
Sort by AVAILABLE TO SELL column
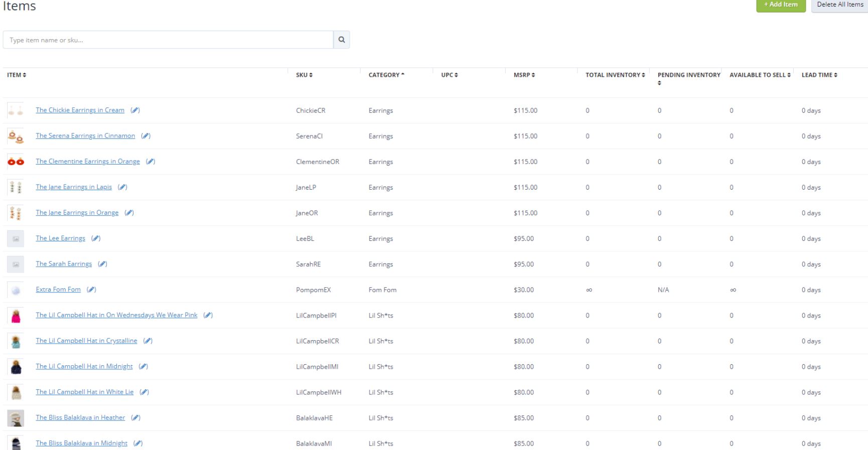[x=760, y=75]
